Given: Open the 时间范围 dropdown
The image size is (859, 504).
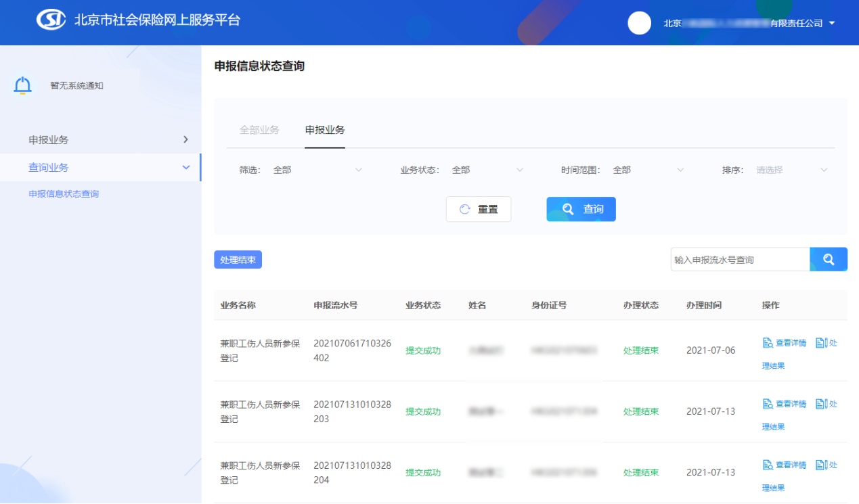Looking at the screenshot, I should pos(648,170).
